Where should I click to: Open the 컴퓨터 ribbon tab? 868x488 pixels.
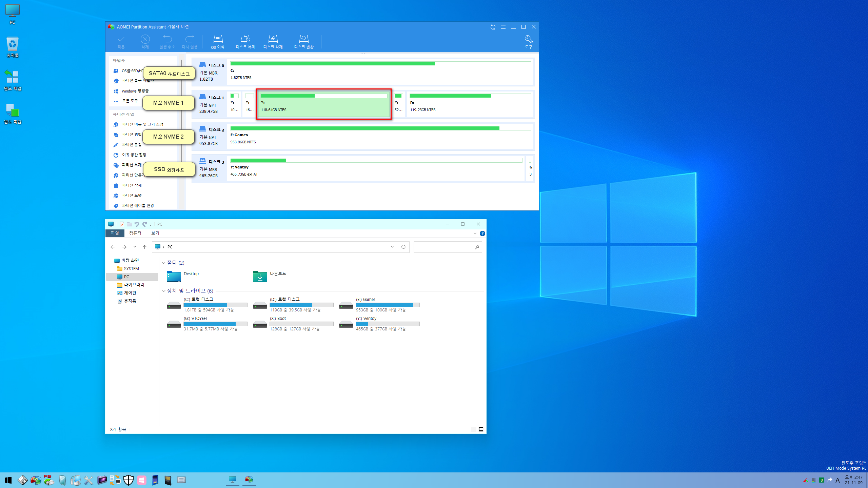pos(135,233)
